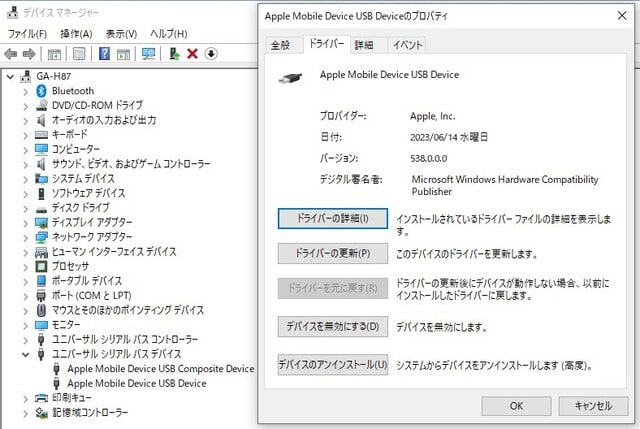
Task: Click the provider value Apple, Inc.
Action: [433, 116]
